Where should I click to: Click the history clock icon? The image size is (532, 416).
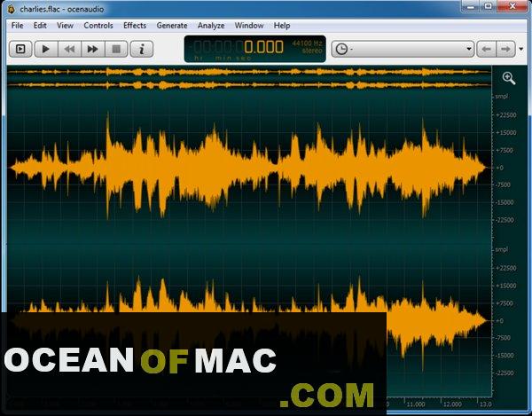point(340,49)
